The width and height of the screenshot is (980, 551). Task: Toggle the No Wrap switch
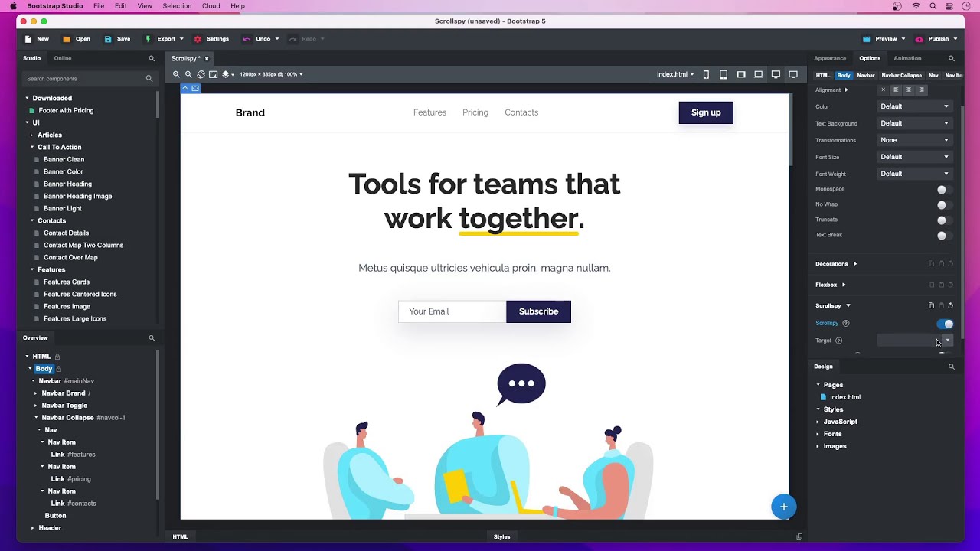[x=942, y=204]
